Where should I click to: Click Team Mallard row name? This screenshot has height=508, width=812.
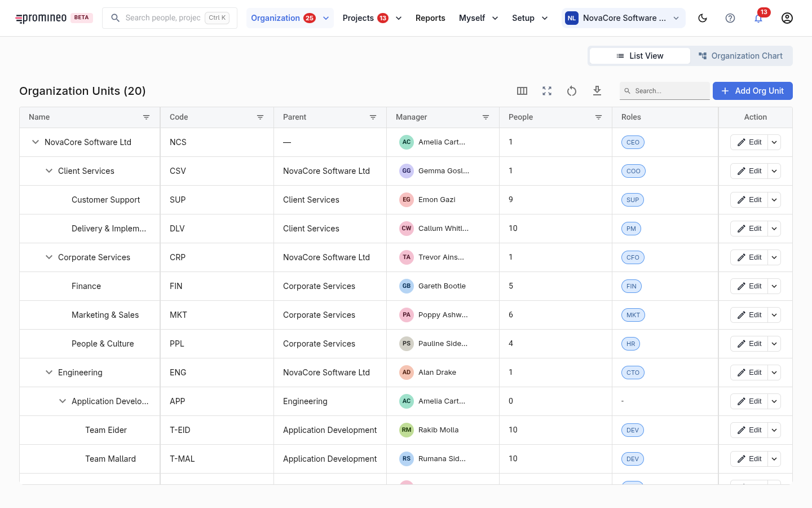pyautogui.click(x=111, y=459)
